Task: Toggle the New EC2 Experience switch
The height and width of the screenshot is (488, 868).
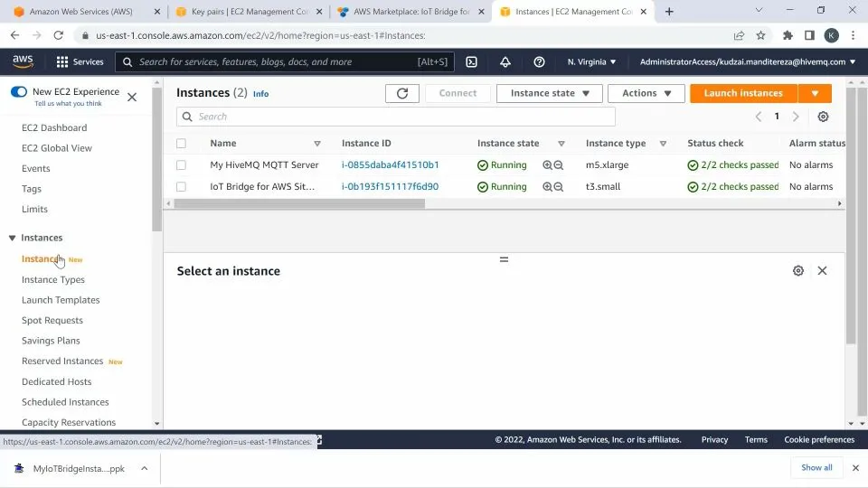Action: [18, 92]
